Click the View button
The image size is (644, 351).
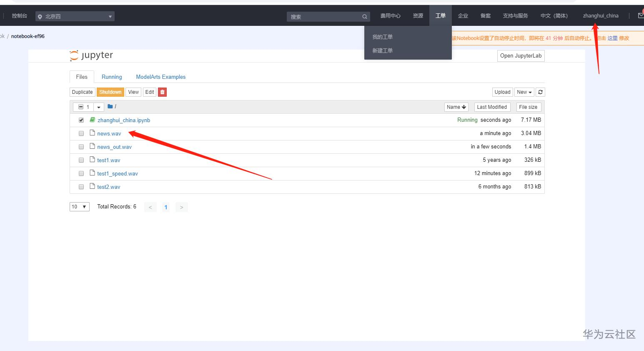[133, 92]
